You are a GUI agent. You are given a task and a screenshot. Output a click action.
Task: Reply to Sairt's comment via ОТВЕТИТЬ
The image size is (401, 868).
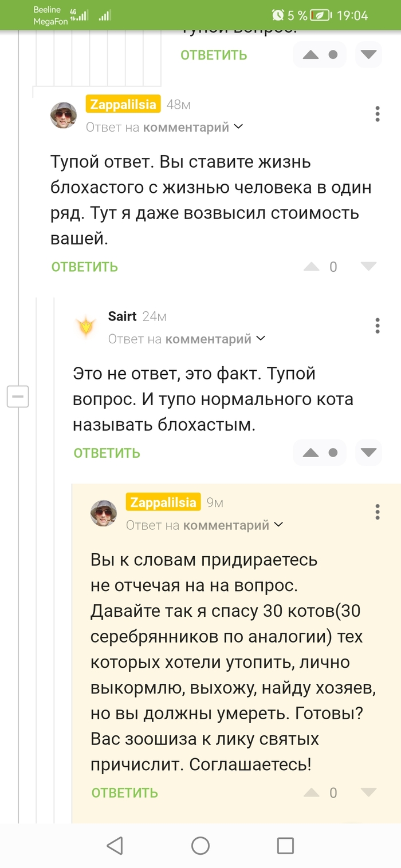coord(107,453)
